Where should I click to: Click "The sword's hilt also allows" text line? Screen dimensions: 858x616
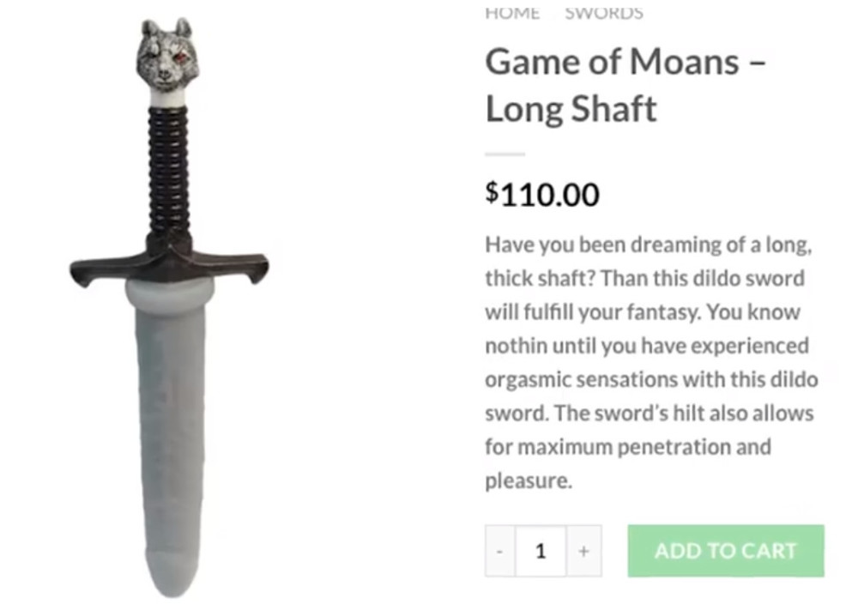(684, 413)
